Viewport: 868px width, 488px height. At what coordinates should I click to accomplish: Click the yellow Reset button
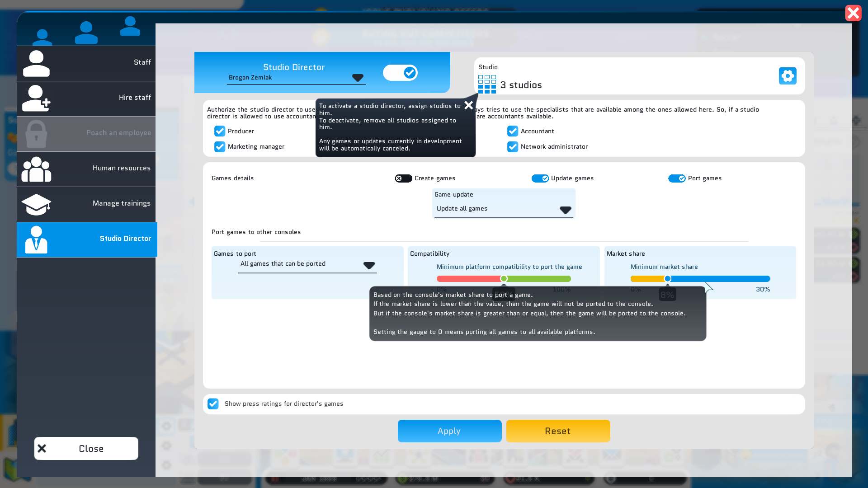pyautogui.click(x=558, y=431)
